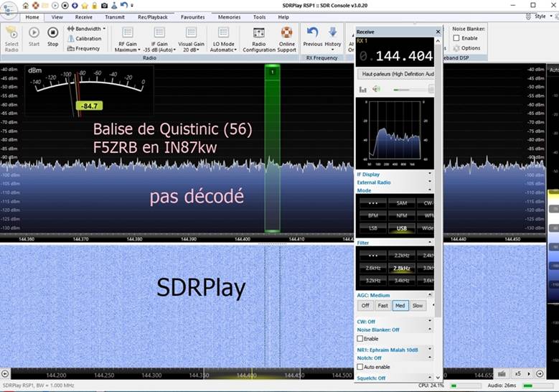The height and width of the screenshot is (392, 559).
Task: Select USB mode
Action: click(x=401, y=228)
